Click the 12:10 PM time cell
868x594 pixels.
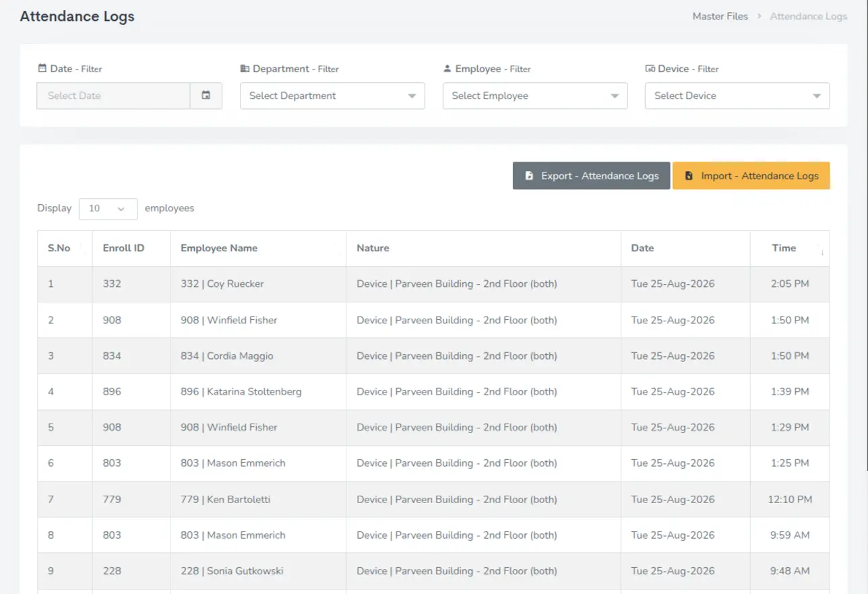coord(790,499)
